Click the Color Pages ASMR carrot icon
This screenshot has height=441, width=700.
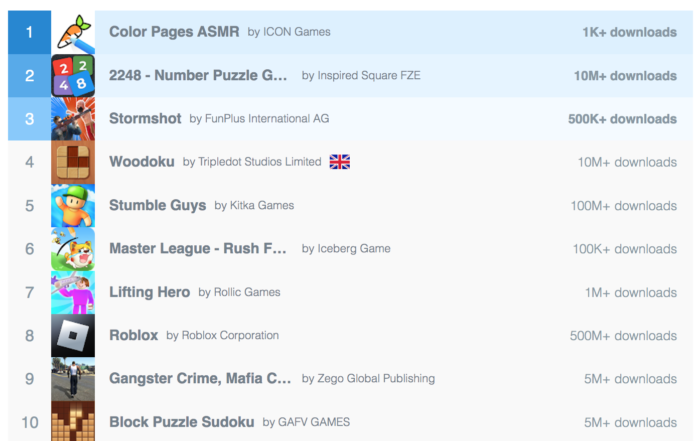[x=73, y=33]
